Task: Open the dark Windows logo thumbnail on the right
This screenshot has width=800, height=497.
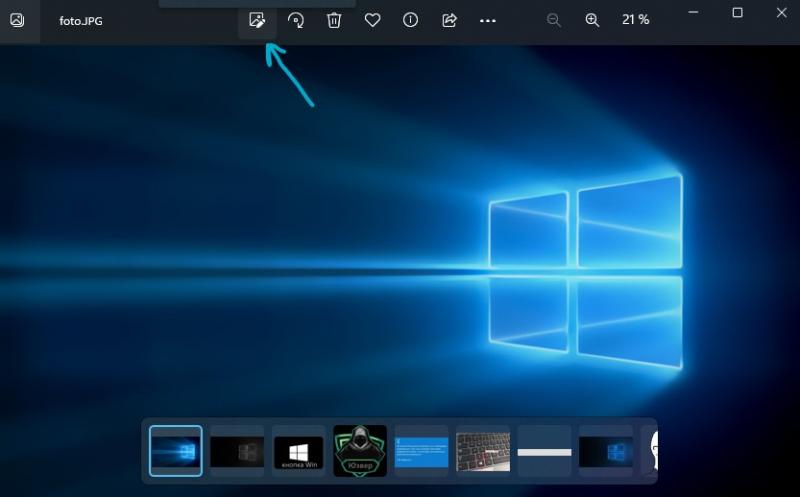Action: (606, 451)
